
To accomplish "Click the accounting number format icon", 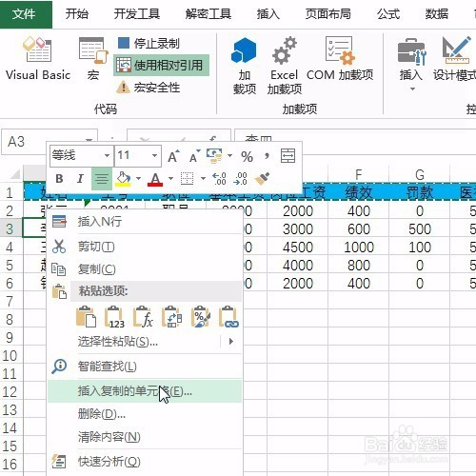I will (x=214, y=156).
